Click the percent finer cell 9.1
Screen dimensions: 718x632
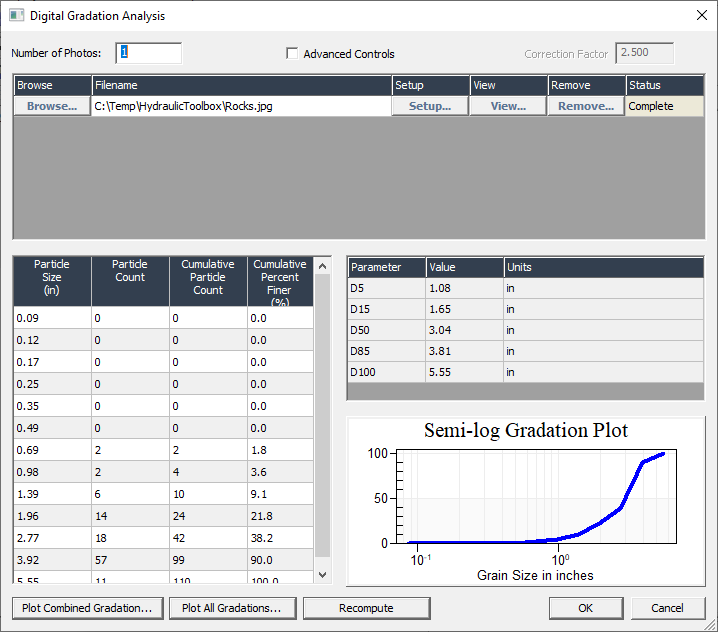[280, 494]
